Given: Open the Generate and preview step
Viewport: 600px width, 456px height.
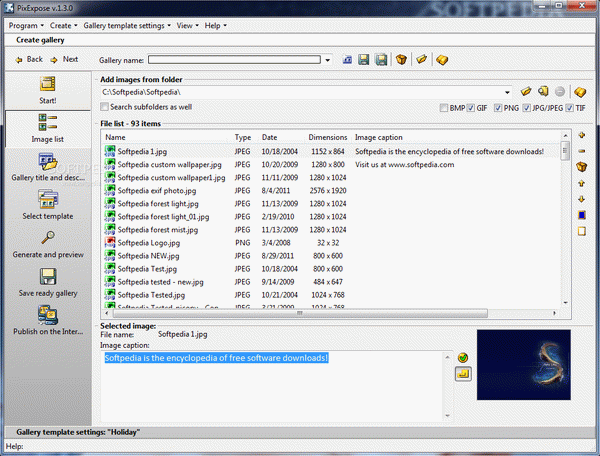Looking at the screenshot, I should (48, 244).
